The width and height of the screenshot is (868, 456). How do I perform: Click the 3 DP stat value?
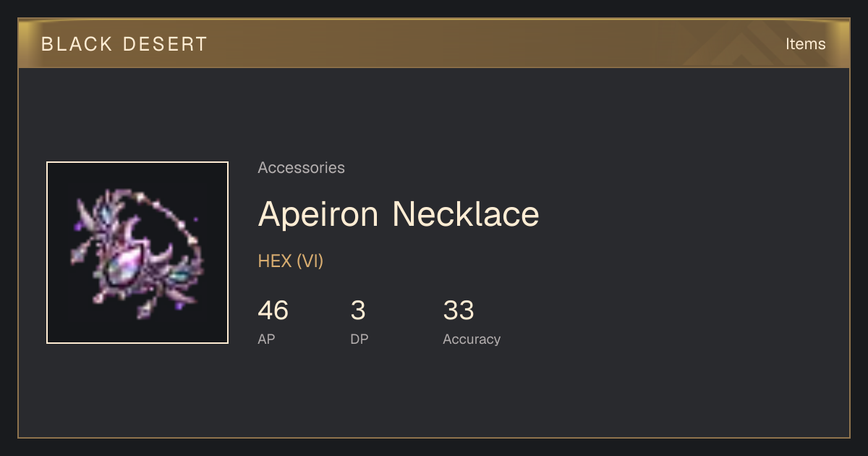(358, 311)
